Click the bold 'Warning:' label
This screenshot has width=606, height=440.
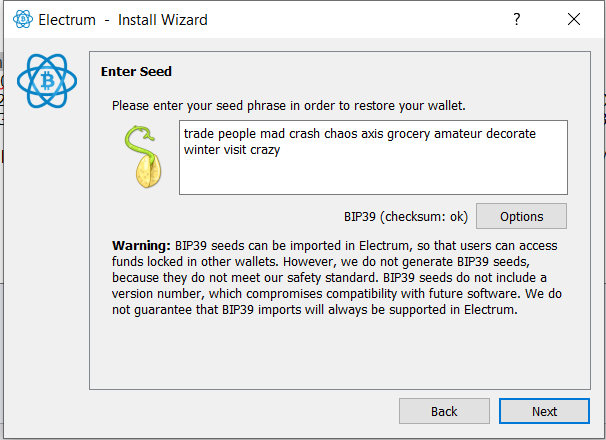pyautogui.click(x=141, y=246)
